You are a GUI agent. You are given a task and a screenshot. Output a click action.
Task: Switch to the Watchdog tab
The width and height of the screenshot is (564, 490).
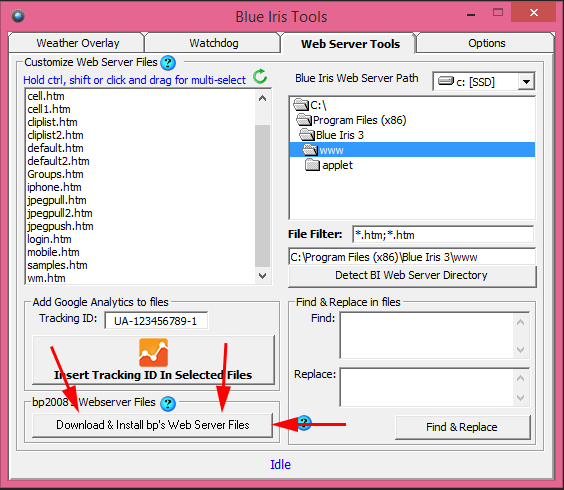(214, 43)
